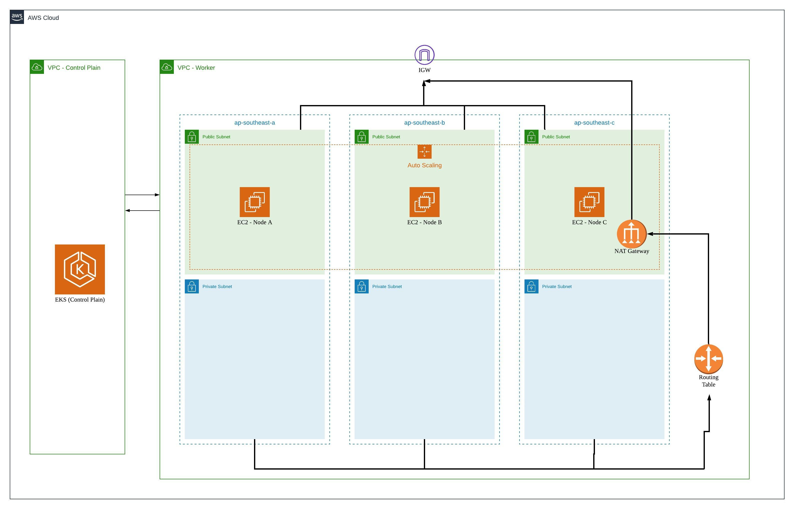Click ap-southeast-b private subnet lock icon
Viewport: 812px width, 509px height.
point(361,286)
